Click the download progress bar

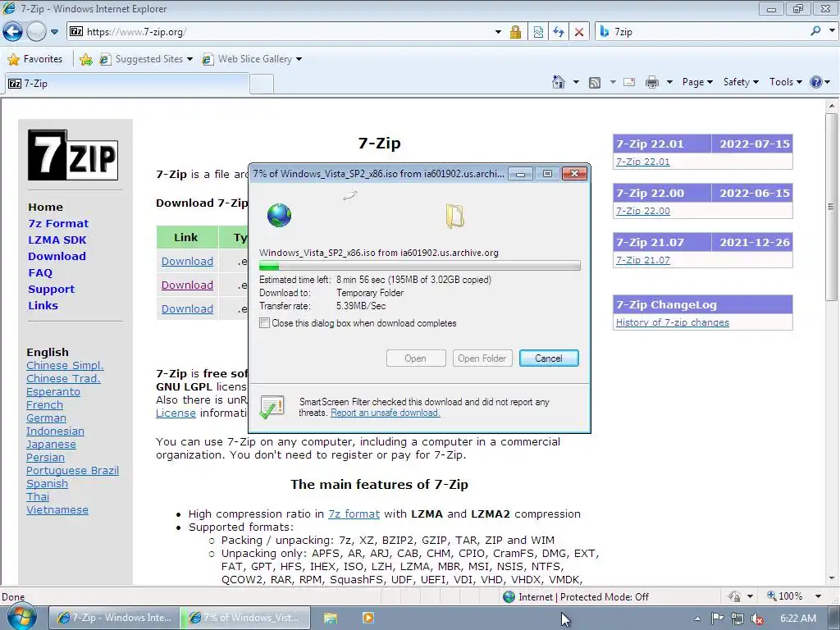point(419,266)
